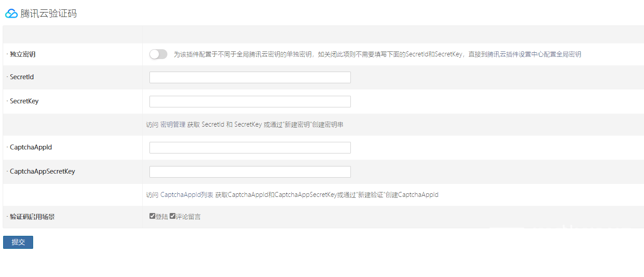644x277 pixels.
Task: Uncheck the 评论留言 checkbox
Action: point(172,216)
